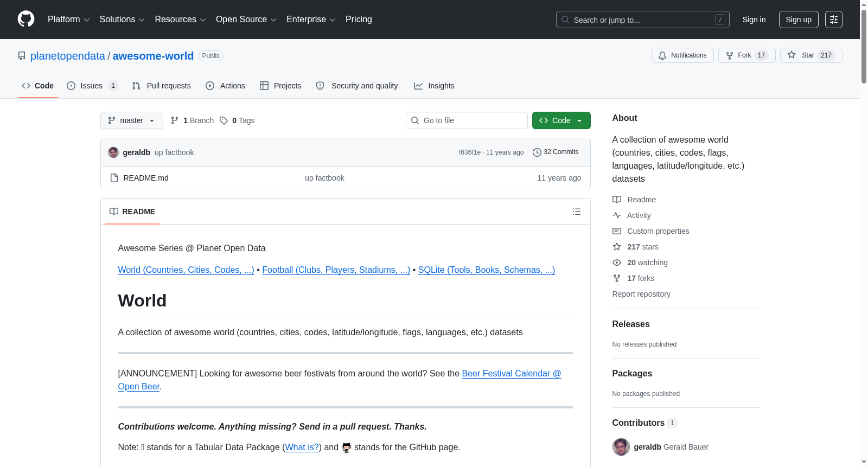Open the master branch selector dropdown
The height and width of the screenshot is (467, 868).
click(x=132, y=120)
